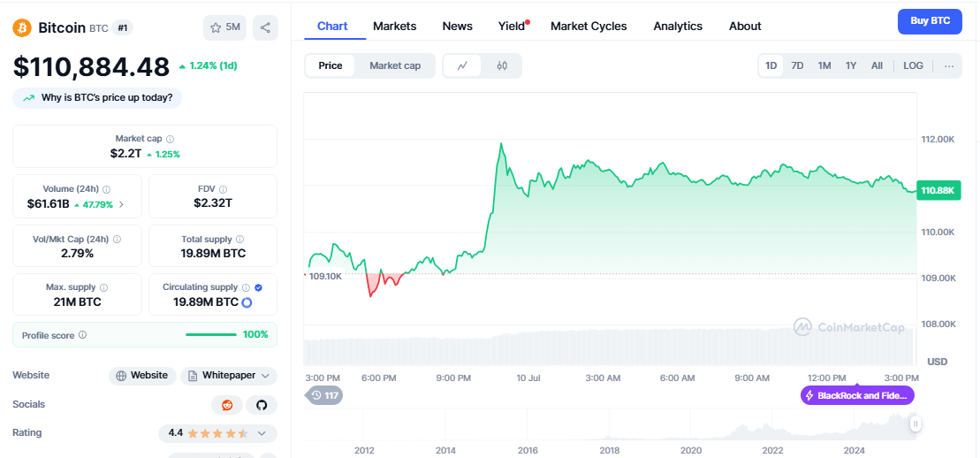Open chart more options ellipsis
Image resolution: width=980 pixels, height=458 pixels.
click(x=949, y=65)
